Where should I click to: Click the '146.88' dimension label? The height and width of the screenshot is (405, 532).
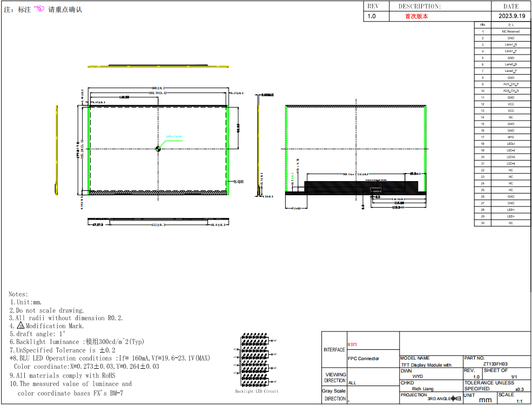tap(124, 97)
